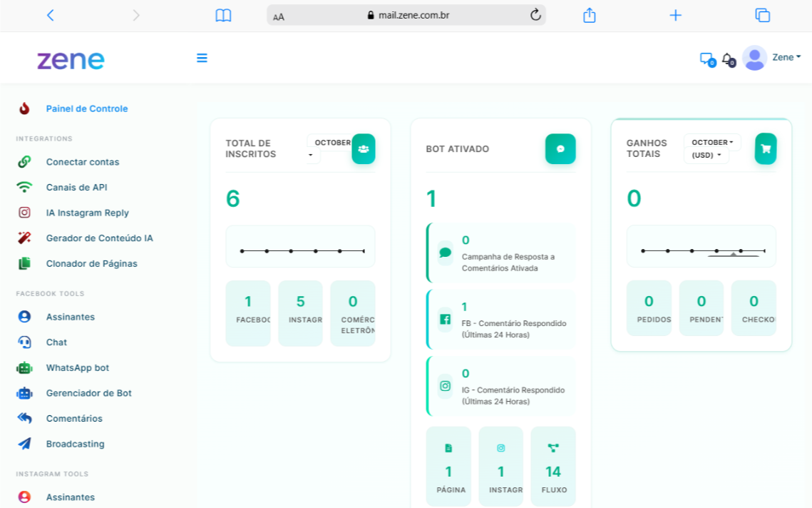Viewport: 812px width, 508px height.
Task: Click the Fluxo count tile showing 14
Action: point(553,466)
